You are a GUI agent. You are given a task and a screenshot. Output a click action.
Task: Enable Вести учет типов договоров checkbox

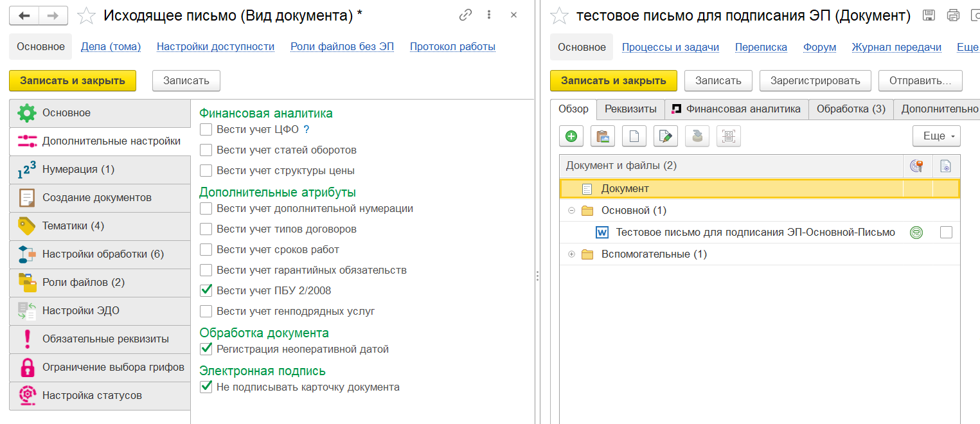[206, 229]
